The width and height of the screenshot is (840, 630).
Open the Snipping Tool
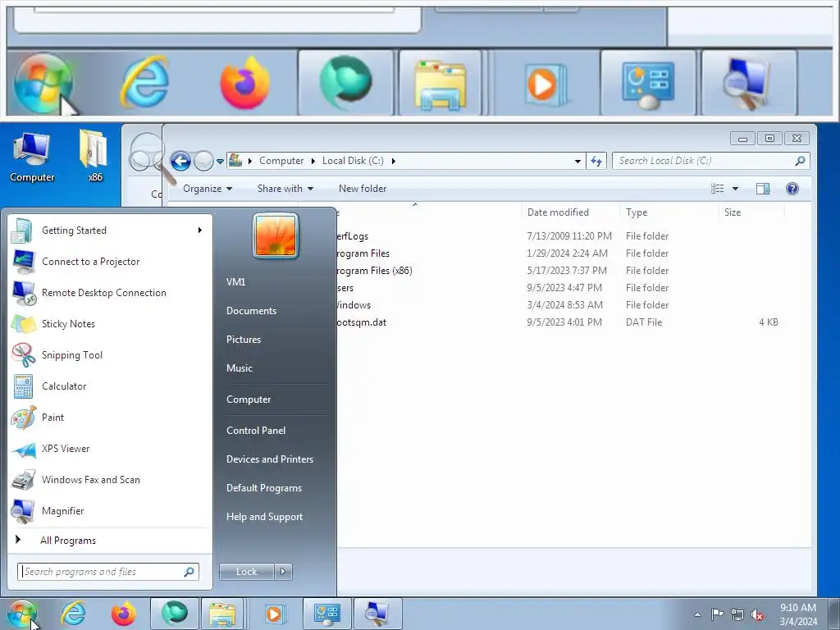point(109,354)
